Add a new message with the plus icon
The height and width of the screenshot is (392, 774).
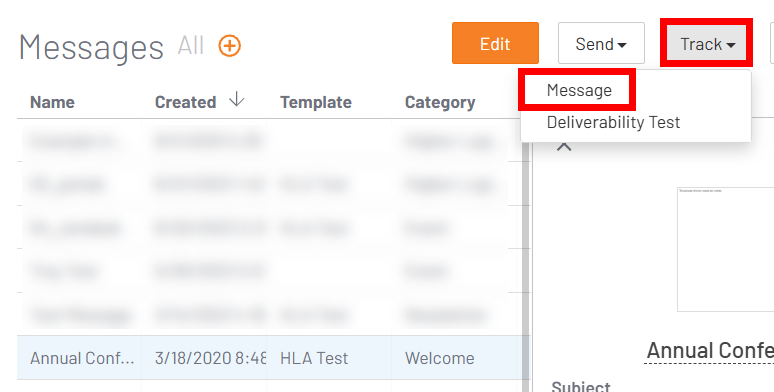pos(230,46)
